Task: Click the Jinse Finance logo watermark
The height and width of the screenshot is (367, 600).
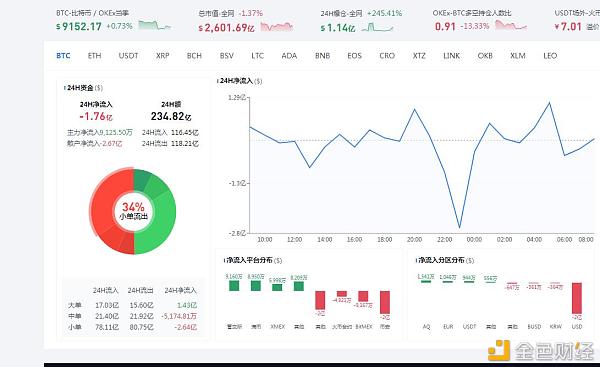Action: (541, 350)
